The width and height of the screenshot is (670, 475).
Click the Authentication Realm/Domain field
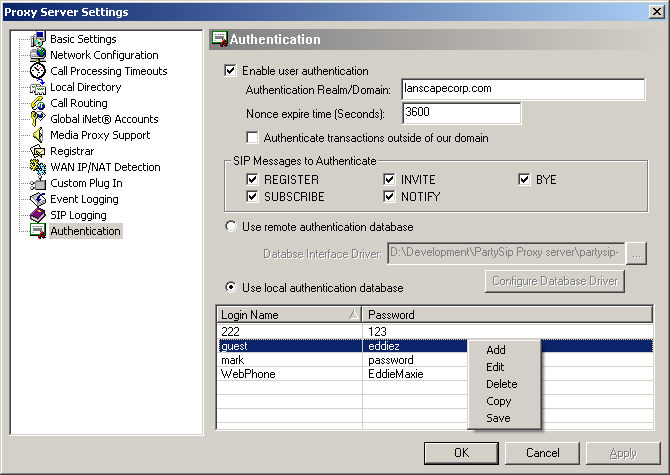pos(523,89)
